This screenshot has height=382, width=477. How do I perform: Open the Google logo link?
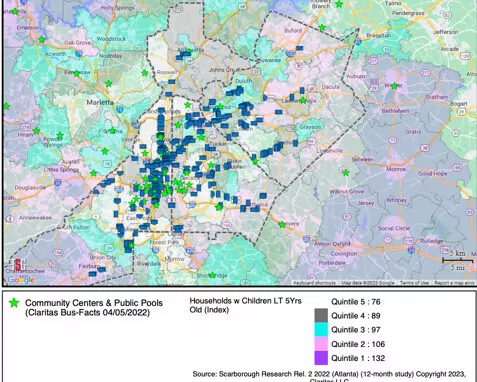point(21,279)
